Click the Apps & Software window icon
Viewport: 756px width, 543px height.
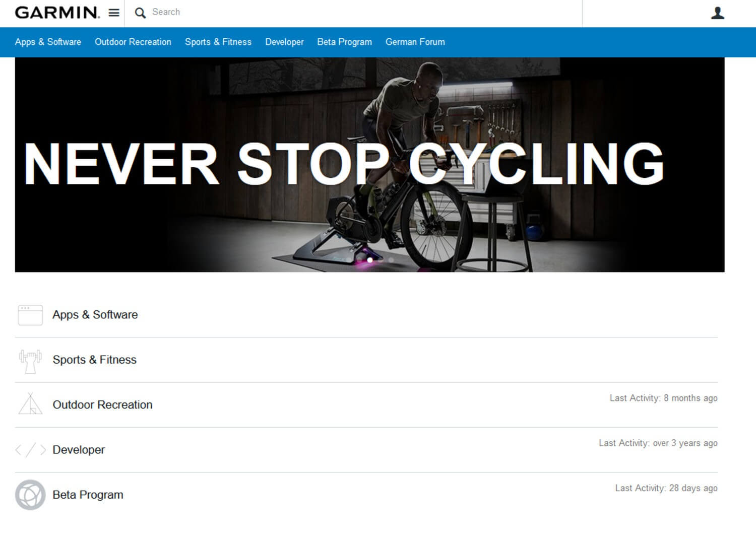tap(30, 314)
